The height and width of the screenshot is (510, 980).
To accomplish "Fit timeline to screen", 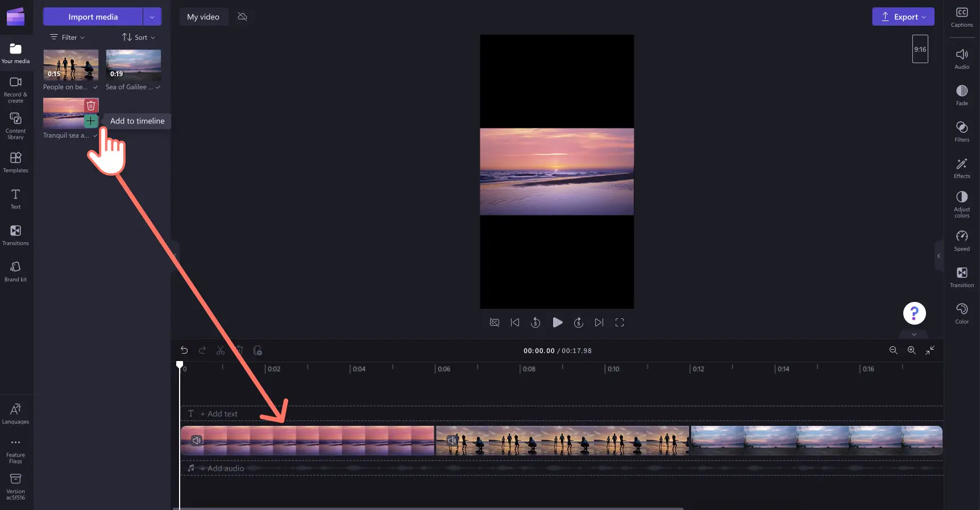I will pos(930,350).
